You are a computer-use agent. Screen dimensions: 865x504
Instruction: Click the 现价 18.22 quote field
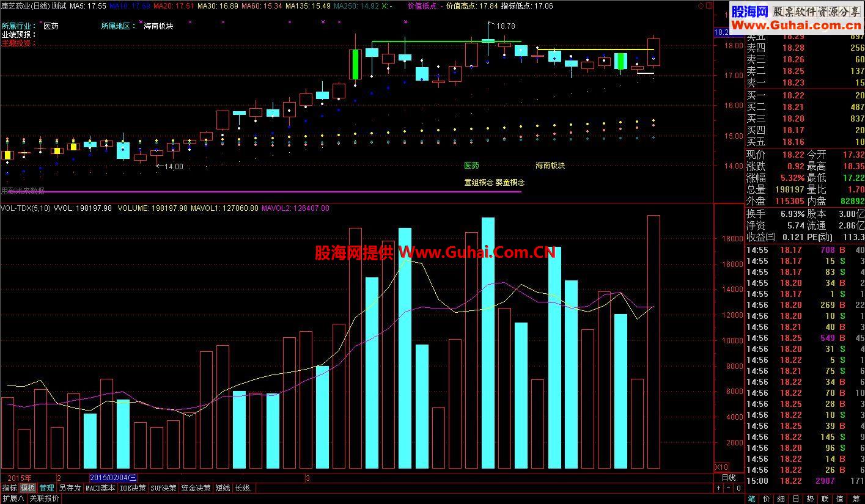775,155
